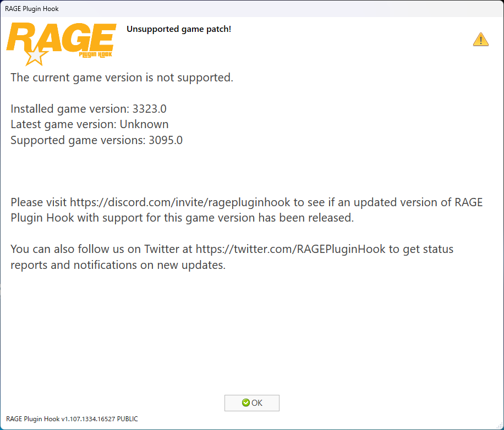Click the 'Latest game version: Unknown' line

[89, 124]
